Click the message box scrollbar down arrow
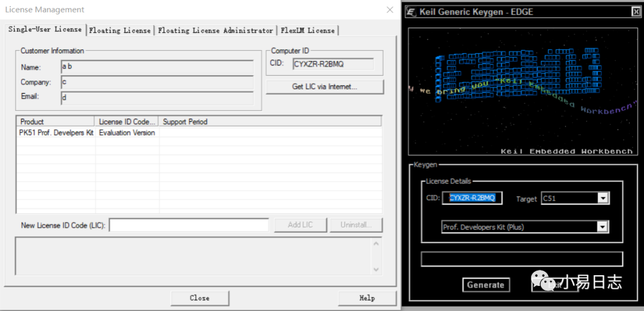Image resolution: width=644 pixels, height=311 pixels. coord(376,269)
